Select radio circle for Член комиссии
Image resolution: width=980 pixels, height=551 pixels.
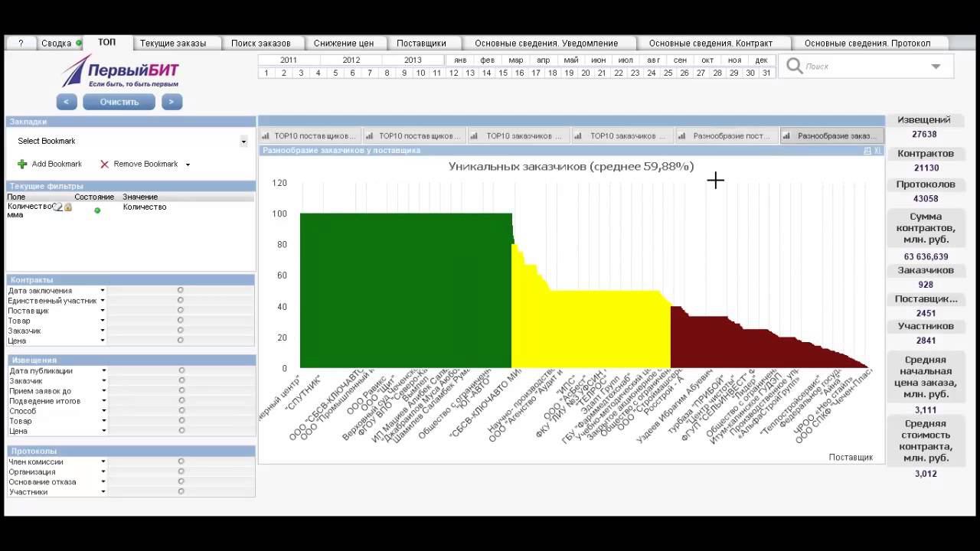[x=181, y=461]
